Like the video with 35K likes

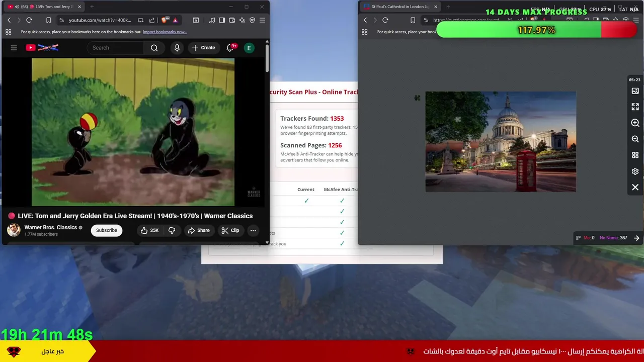coord(149,230)
